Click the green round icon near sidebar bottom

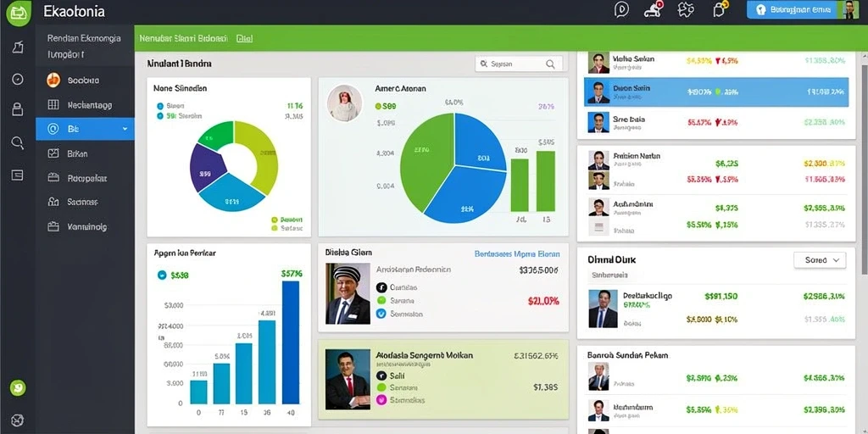(x=18, y=388)
